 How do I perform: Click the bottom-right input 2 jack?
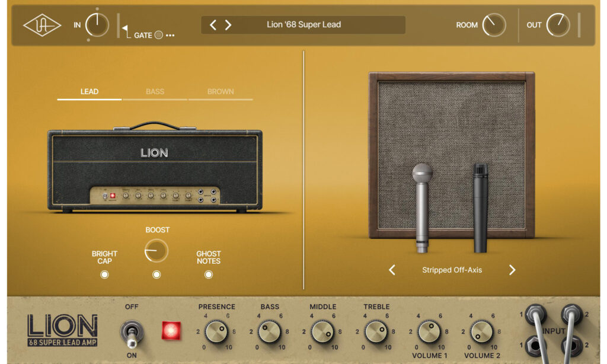pyautogui.click(x=571, y=344)
